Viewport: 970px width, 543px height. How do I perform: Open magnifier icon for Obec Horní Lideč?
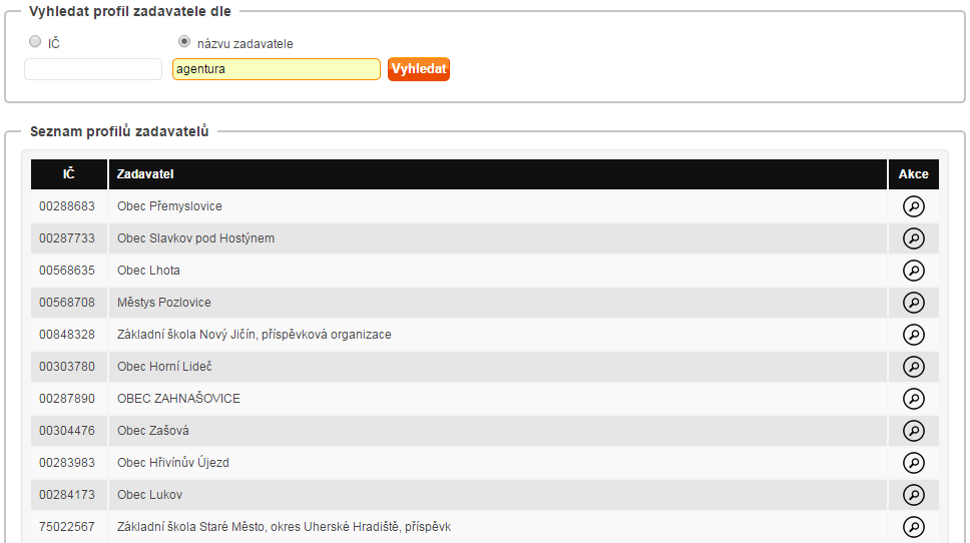pos(913,367)
